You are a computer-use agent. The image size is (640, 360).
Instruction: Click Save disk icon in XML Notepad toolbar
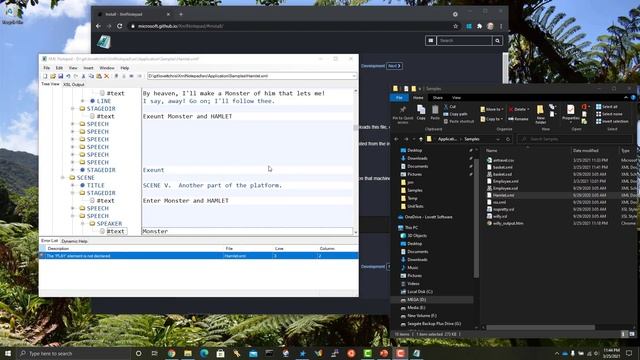pyautogui.click(x=60, y=76)
